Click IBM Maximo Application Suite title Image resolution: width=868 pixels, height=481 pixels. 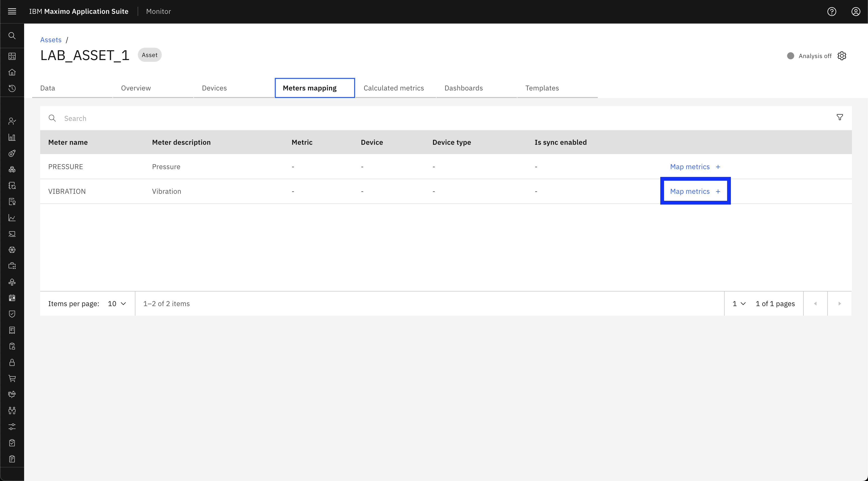[79, 12]
